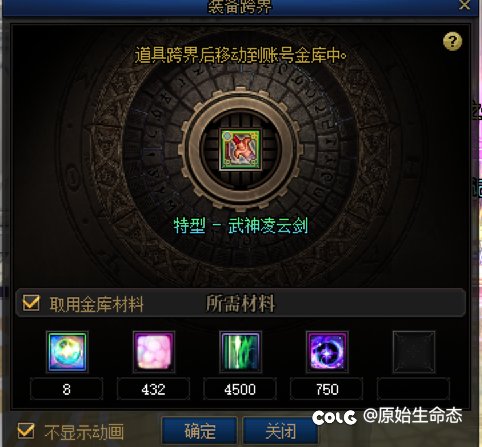
Task: Click the quantity box showing 432
Action: 153,389
